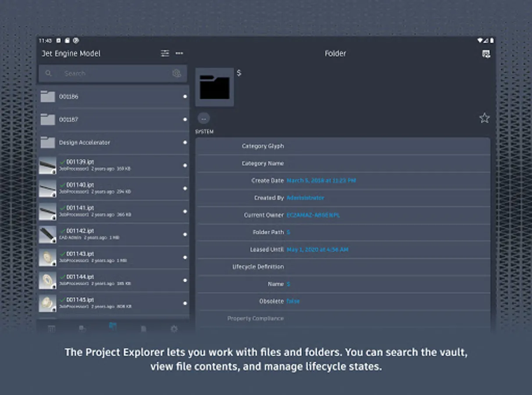Open the Design Accelerator folder
Screen dimensions: 532x395
(114, 142)
